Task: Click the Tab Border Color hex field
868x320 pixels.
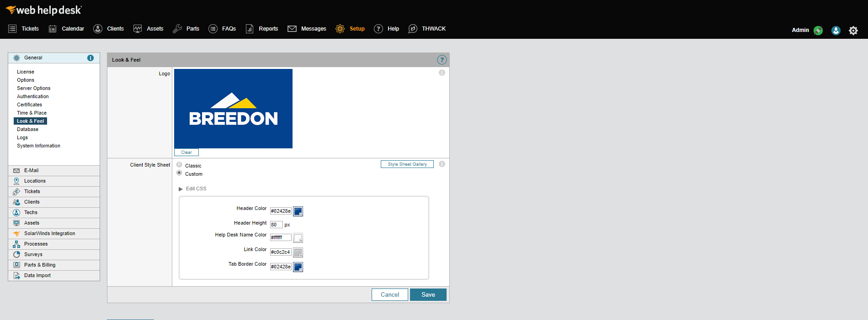Action: 281,267
